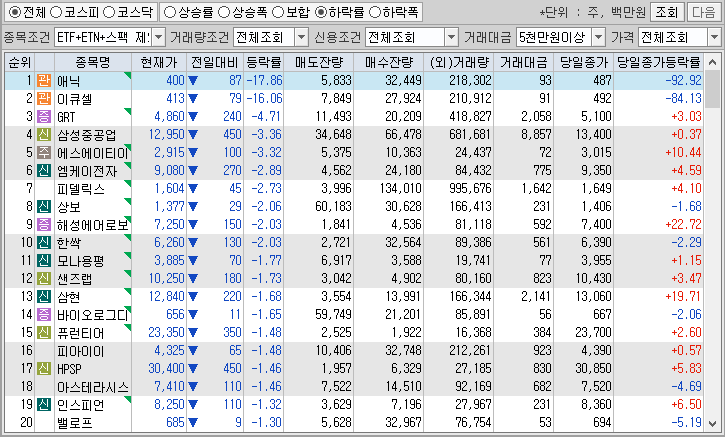Click the -92.92 value in 애닉 row

point(683,80)
